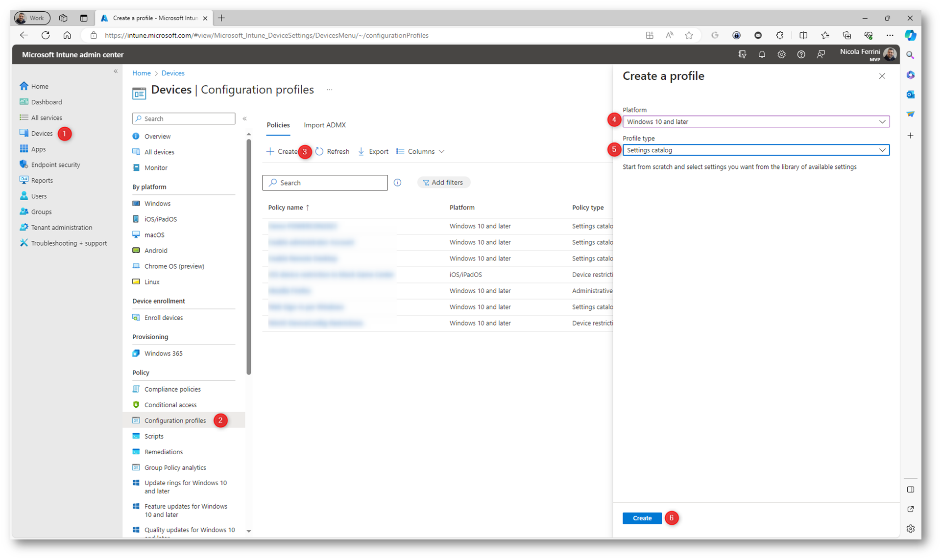The height and width of the screenshot is (560, 942).
Task: Collapse the left navigation pane
Action: pos(116,71)
